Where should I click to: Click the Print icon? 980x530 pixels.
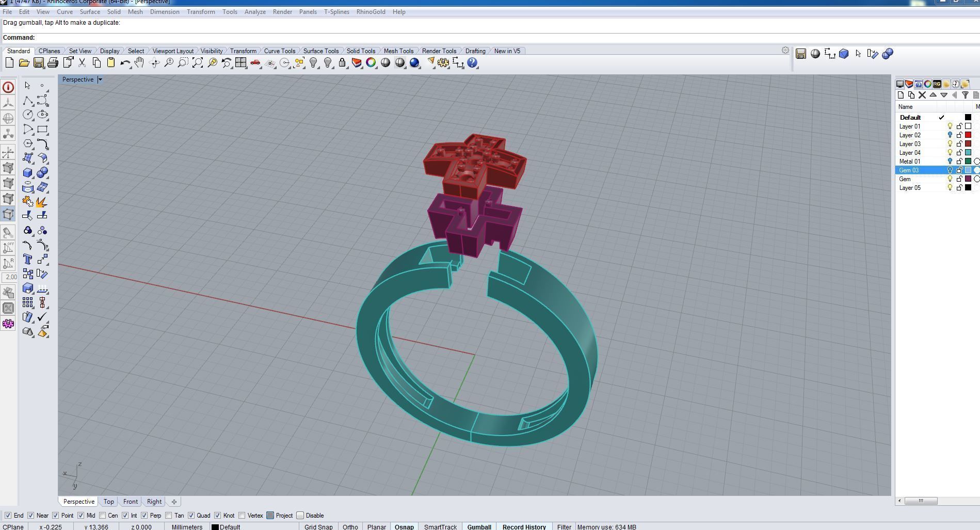[53, 63]
